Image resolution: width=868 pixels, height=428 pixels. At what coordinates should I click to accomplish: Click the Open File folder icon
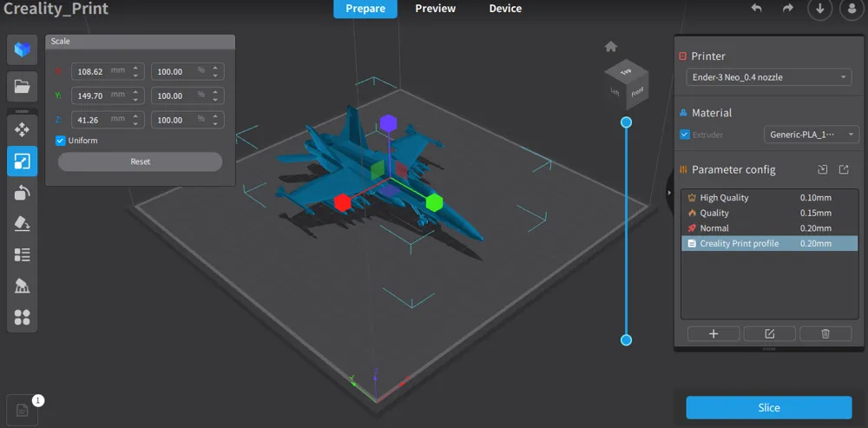tap(23, 86)
